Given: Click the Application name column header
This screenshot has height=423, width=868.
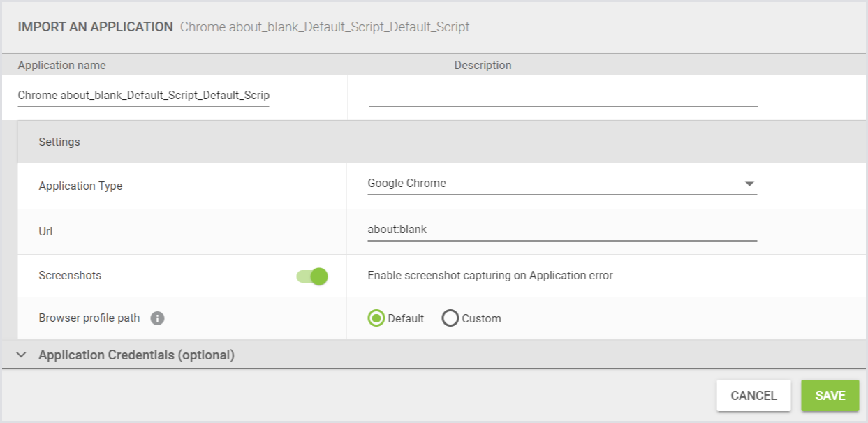Looking at the screenshot, I should tap(62, 65).
